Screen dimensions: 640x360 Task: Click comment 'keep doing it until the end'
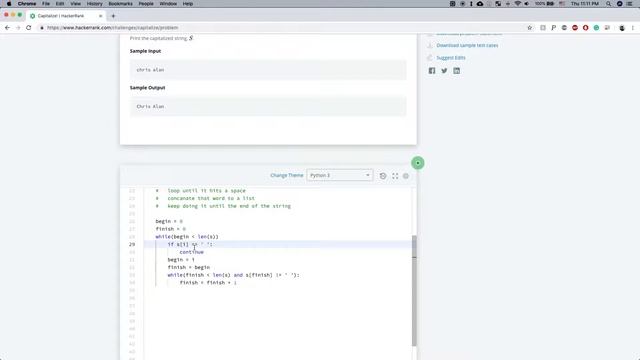coord(229,206)
